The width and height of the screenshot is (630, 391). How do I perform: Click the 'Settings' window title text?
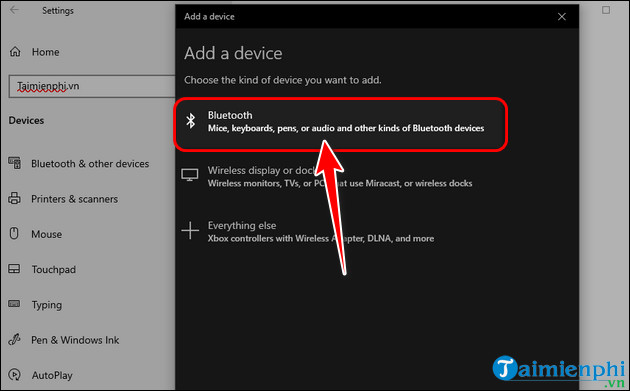click(58, 10)
